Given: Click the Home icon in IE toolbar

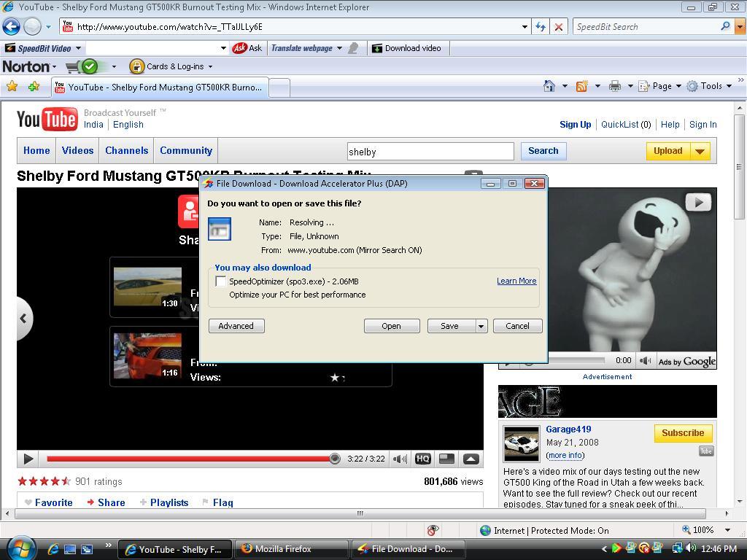Looking at the screenshot, I should (x=549, y=86).
